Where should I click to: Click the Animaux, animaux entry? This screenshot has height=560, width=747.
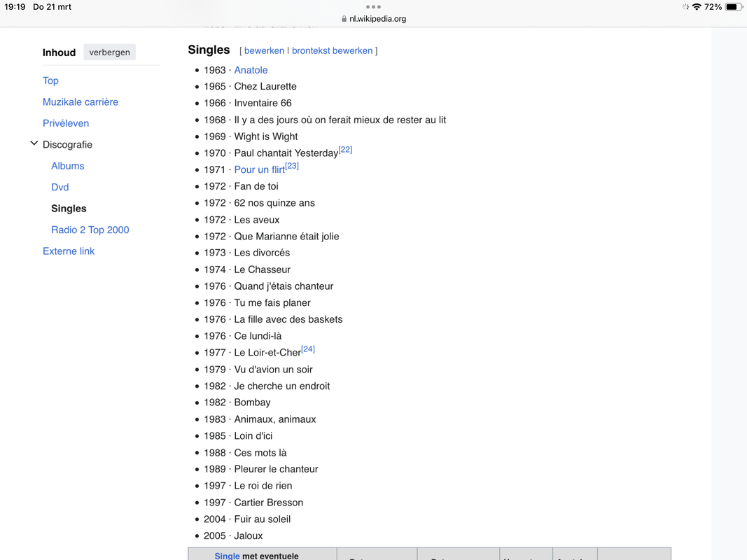275,419
